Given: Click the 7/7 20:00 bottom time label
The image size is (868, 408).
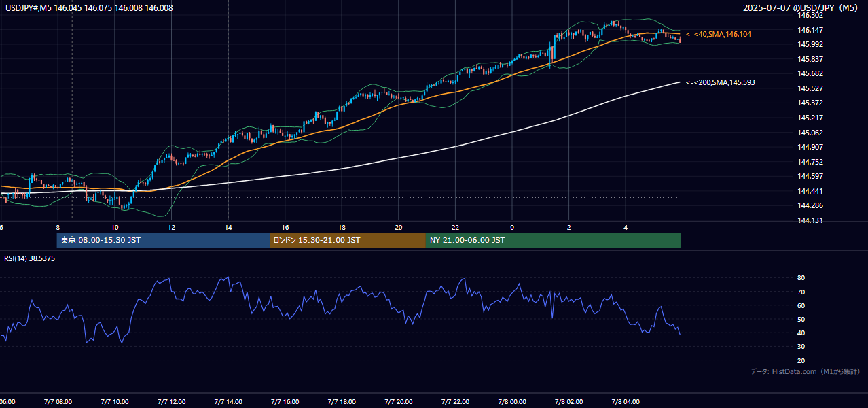Looking at the screenshot, I should 399,402.
